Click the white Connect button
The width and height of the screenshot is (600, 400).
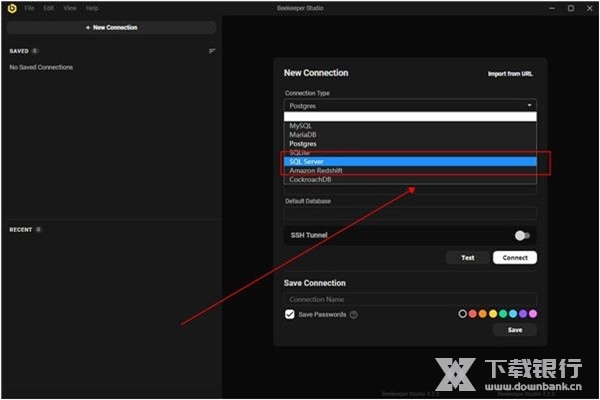[x=514, y=257]
